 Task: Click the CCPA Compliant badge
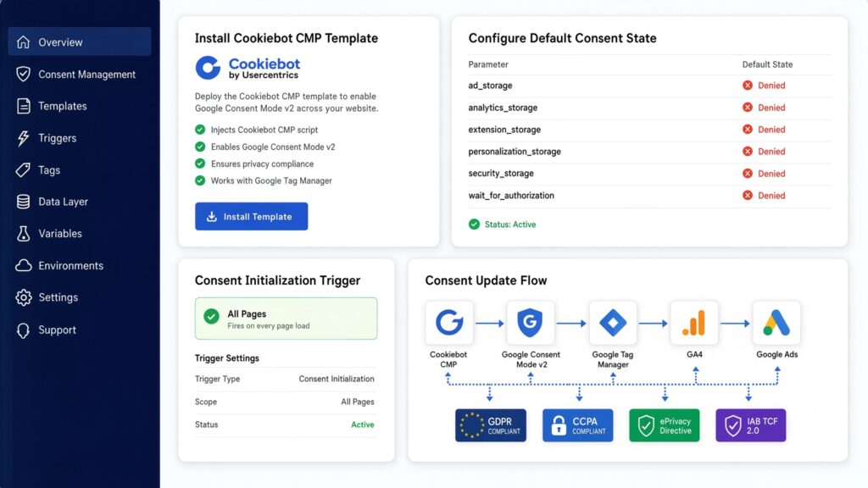click(x=577, y=425)
